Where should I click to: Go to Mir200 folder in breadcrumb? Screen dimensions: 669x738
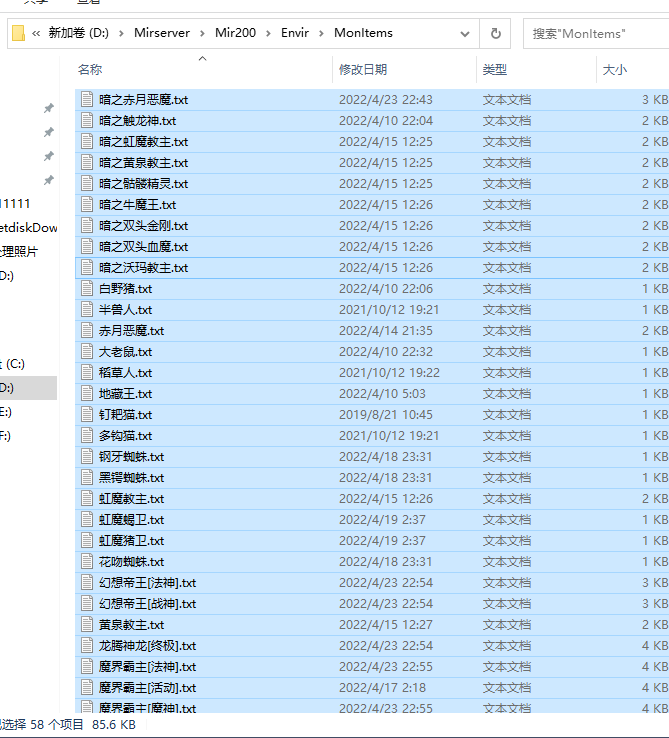[x=235, y=33]
